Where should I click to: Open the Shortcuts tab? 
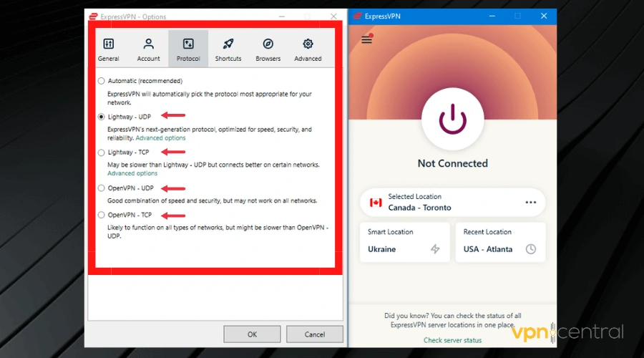(x=228, y=49)
